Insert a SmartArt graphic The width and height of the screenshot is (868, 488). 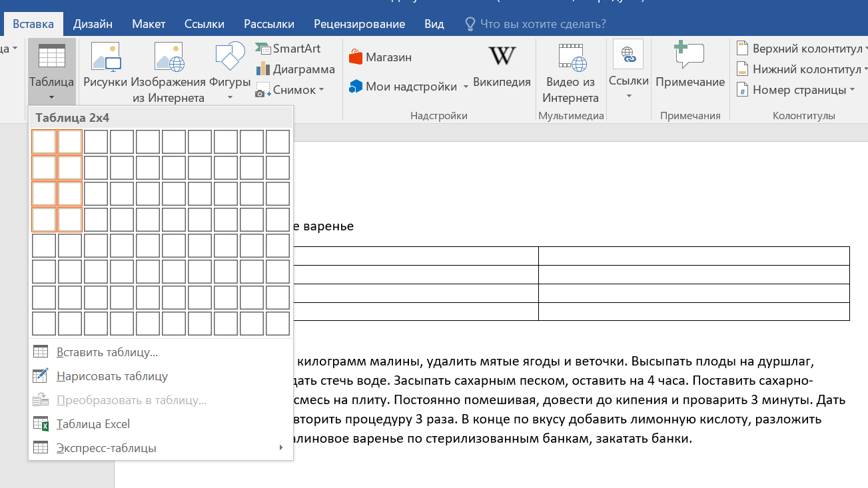288,49
